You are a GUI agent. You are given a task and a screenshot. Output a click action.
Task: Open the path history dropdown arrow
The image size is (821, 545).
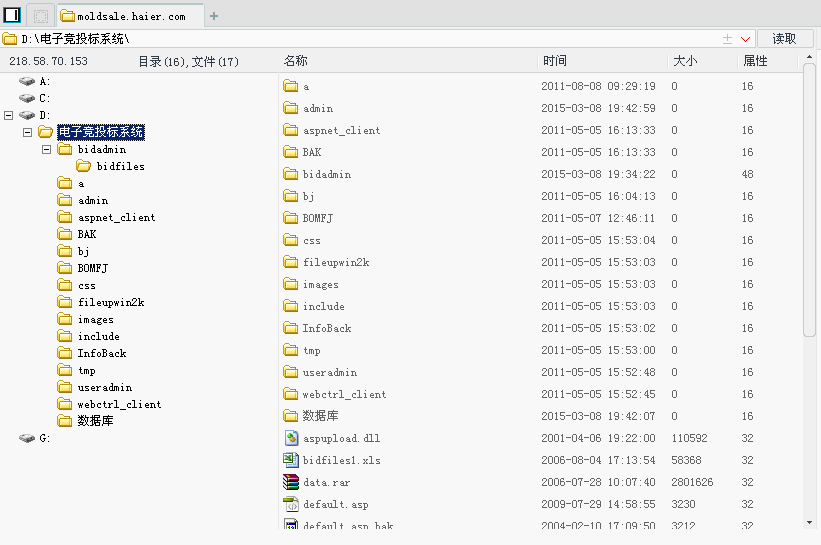coord(745,39)
